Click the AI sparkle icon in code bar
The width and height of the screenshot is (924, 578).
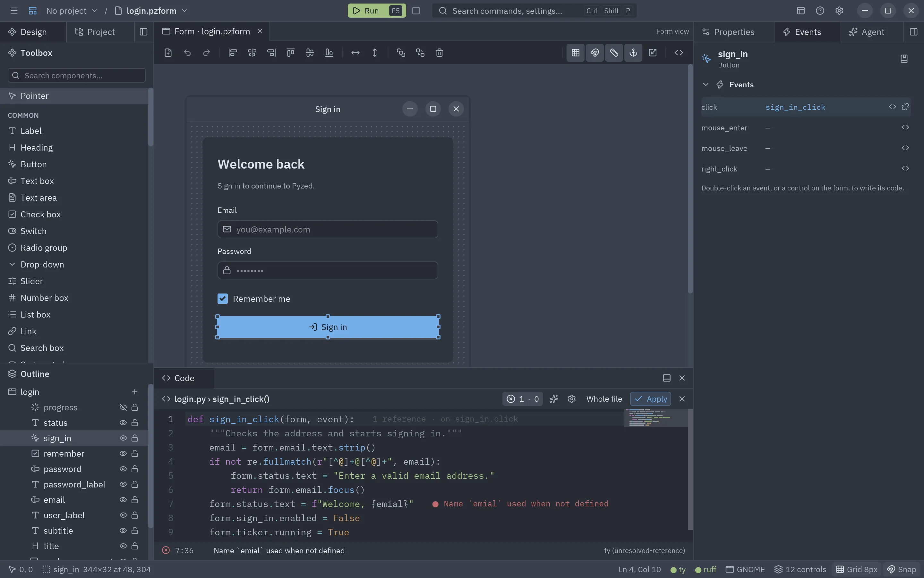click(x=554, y=399)
